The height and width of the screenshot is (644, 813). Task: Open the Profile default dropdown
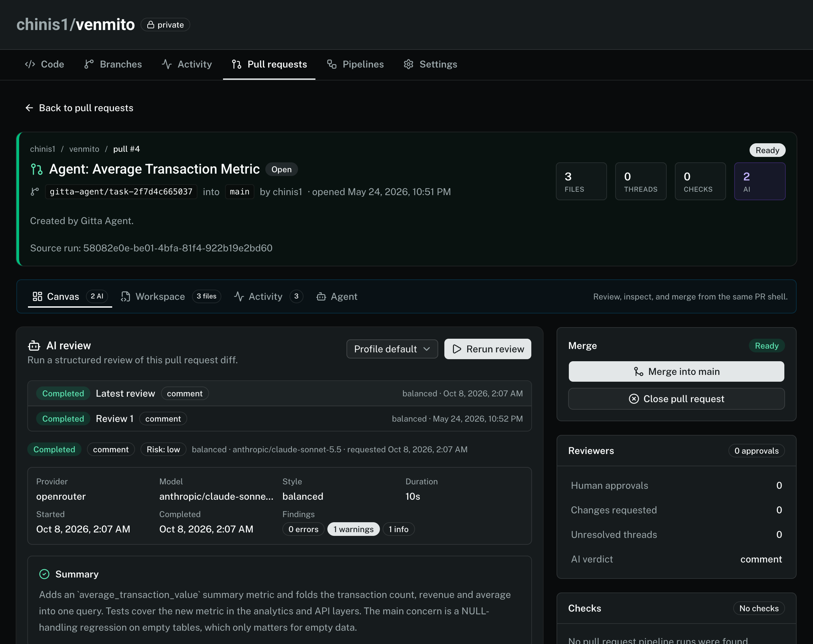point(392,349)
